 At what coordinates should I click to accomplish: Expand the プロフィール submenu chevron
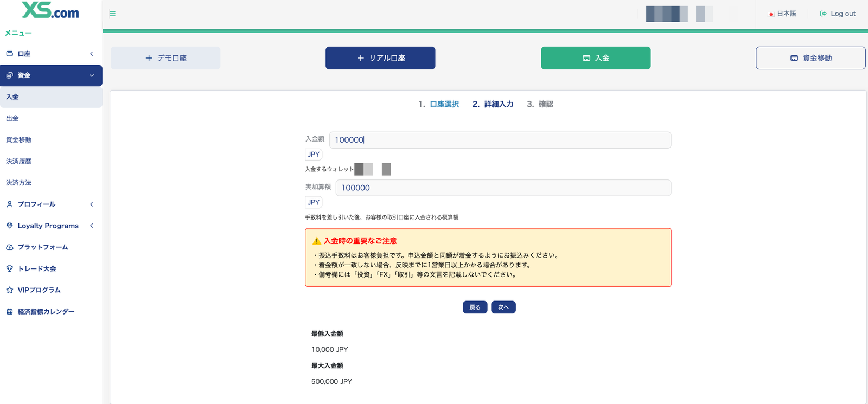pos(92,204)
